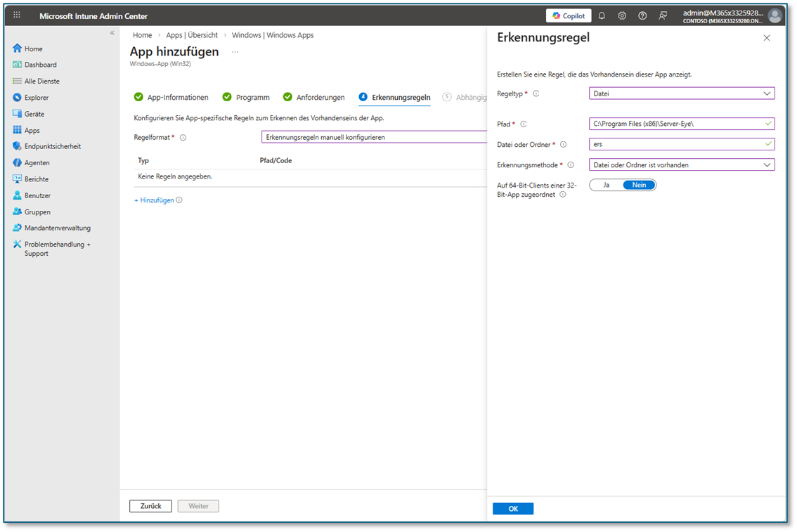Open the app launcher waffle icon
The width and height of the screenshot is (797, 532).
coord(17,15)
